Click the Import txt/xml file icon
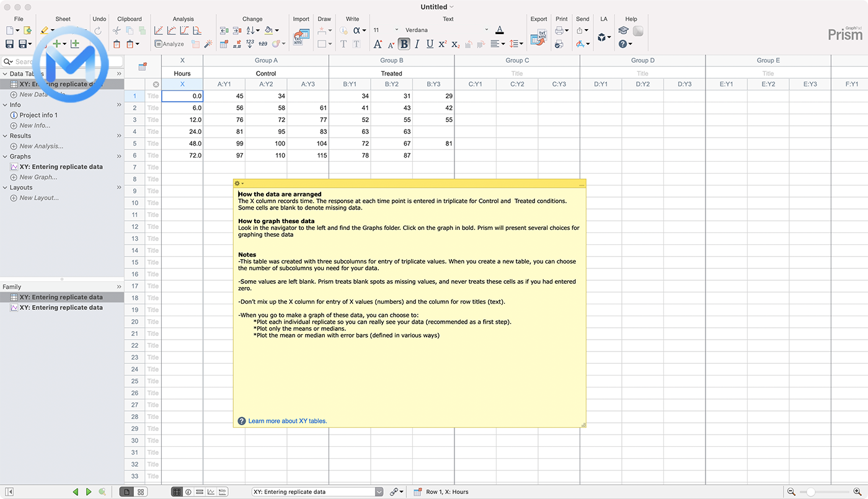 point(301,37)
